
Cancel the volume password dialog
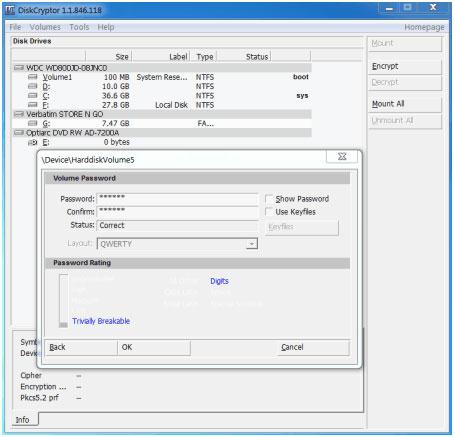click(313, 347)
